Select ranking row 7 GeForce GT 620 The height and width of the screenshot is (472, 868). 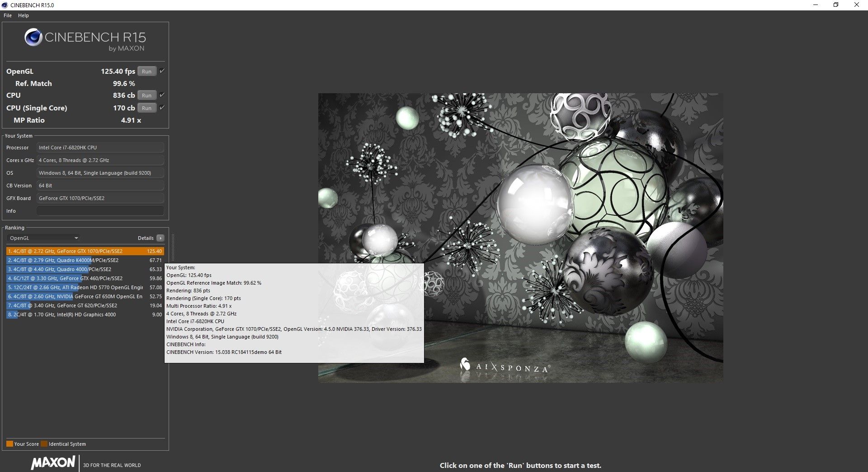85,305
